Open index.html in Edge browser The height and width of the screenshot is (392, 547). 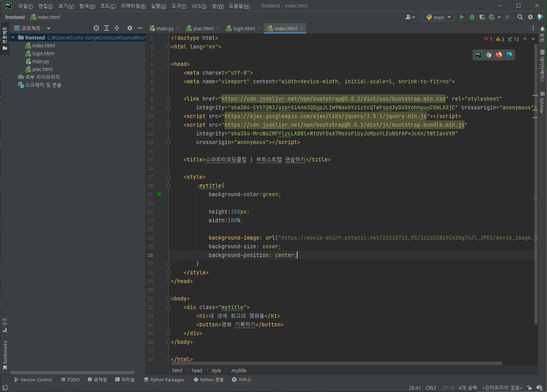[509, 55]
